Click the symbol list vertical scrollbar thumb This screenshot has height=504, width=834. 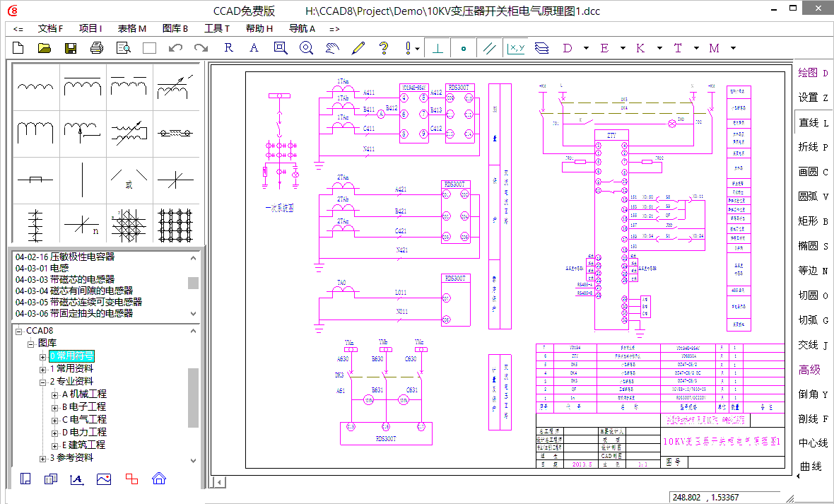click(193, 283)
